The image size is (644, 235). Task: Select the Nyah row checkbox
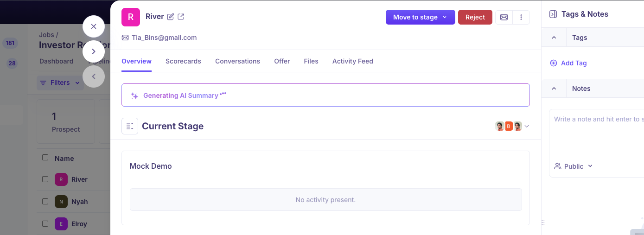45,201
